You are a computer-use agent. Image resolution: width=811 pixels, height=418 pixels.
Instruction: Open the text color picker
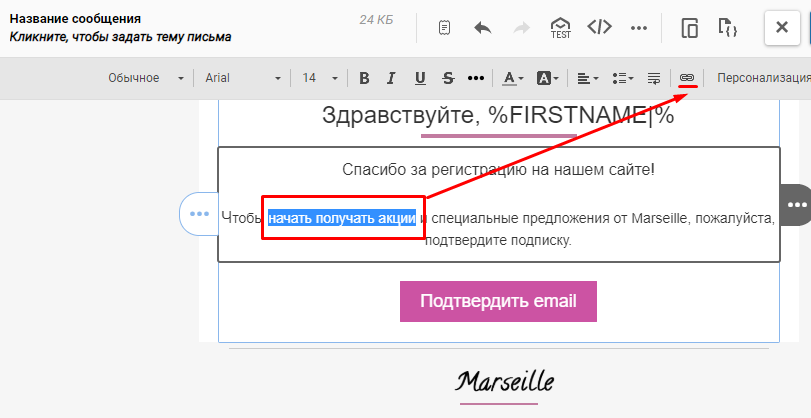click(513, 78)
